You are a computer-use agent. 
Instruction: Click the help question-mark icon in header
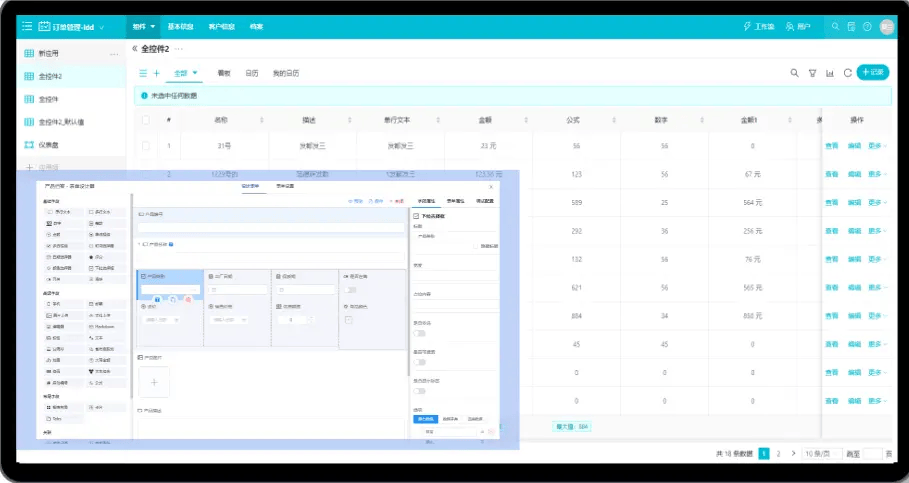pyautogui.click(x=867, y=26)
